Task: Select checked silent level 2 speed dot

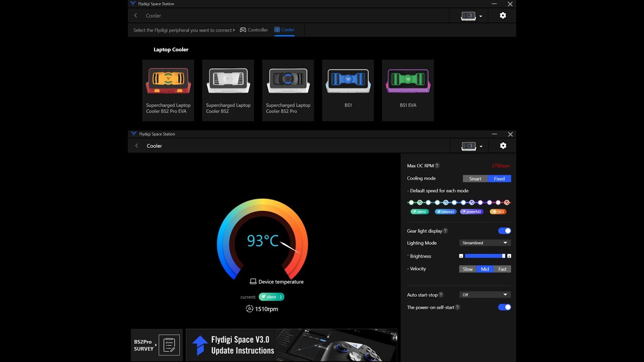Action: click(420, 203)
